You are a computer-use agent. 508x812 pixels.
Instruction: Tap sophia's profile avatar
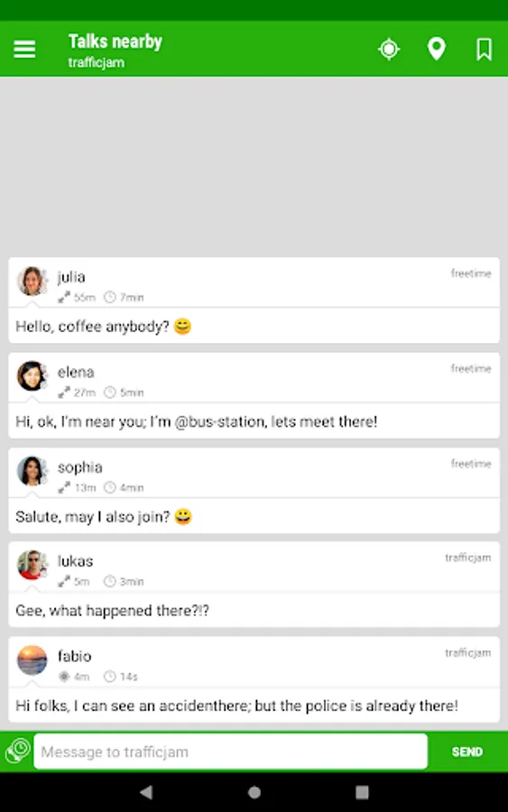pyautogui.click(x=32, y=471)
